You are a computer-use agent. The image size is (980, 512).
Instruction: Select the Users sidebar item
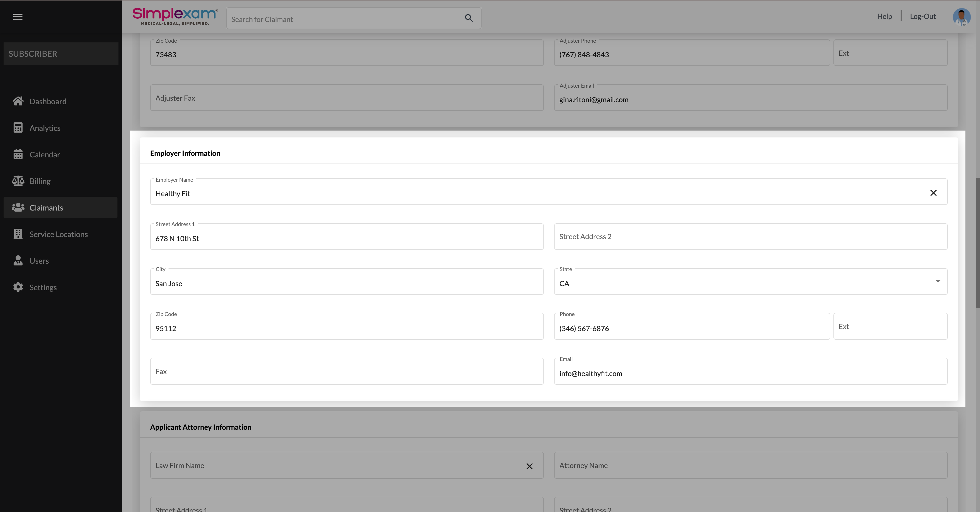click(39, 261)
